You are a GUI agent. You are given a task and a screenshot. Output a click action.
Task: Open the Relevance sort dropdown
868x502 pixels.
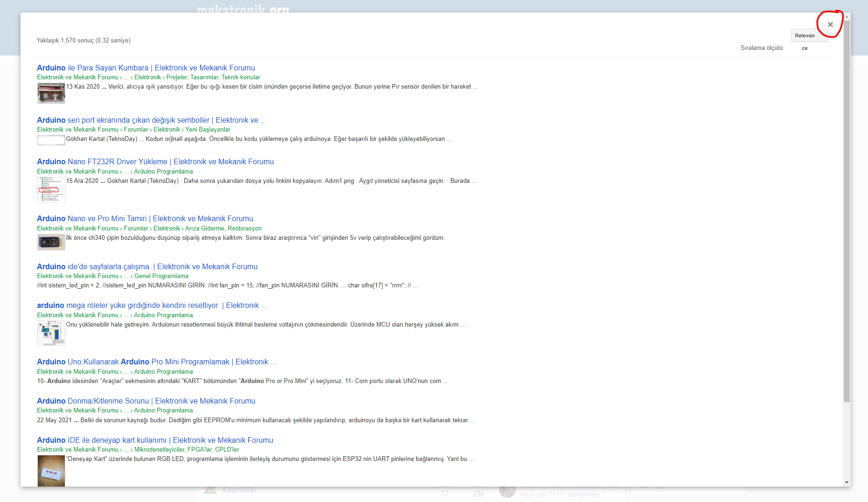pos(809,36)
